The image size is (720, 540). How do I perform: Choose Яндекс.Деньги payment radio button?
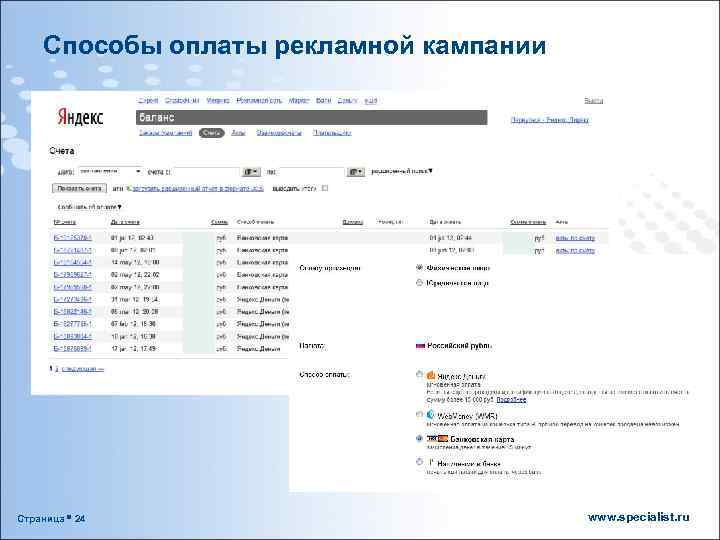[x=419, y=375]
